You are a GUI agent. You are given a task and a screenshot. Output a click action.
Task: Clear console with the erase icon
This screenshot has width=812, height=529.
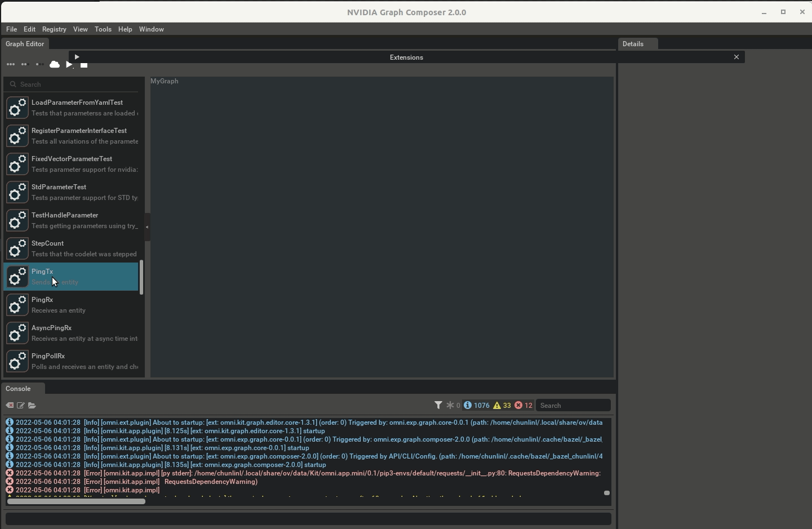pyautogui.click(x=10, y=406)
